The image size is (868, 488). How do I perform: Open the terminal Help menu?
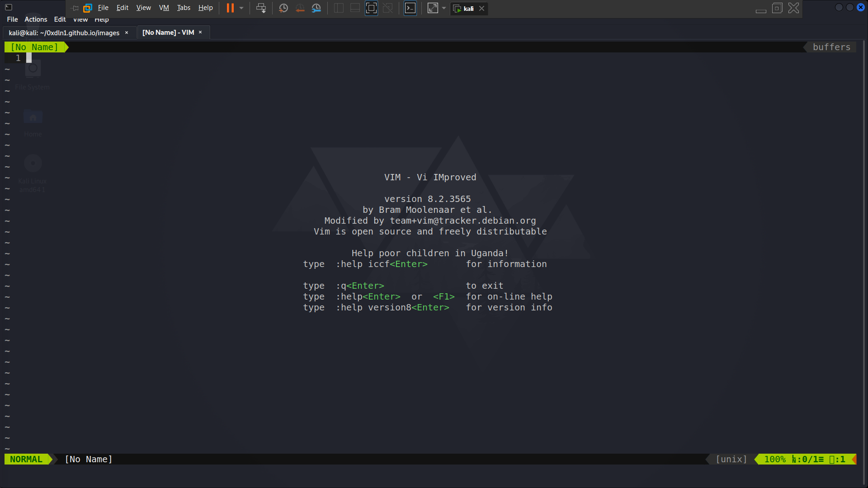[x=102, y=19]
